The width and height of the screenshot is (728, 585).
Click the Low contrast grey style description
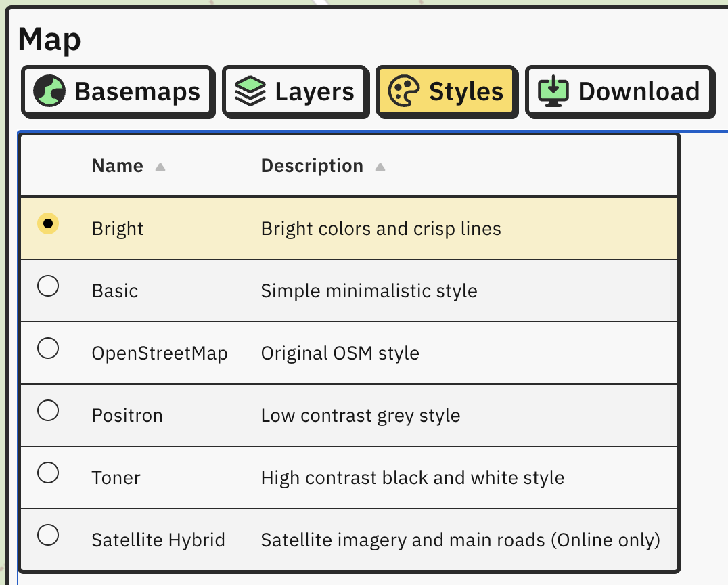tap(361, 416)
